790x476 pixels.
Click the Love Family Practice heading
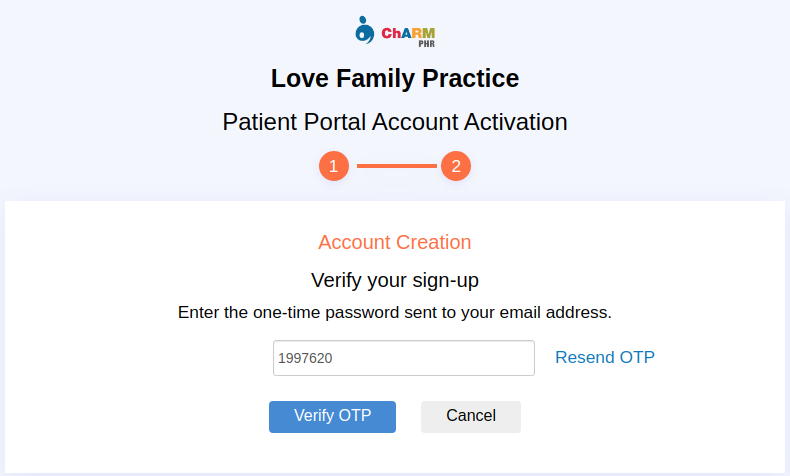point(395,79)
